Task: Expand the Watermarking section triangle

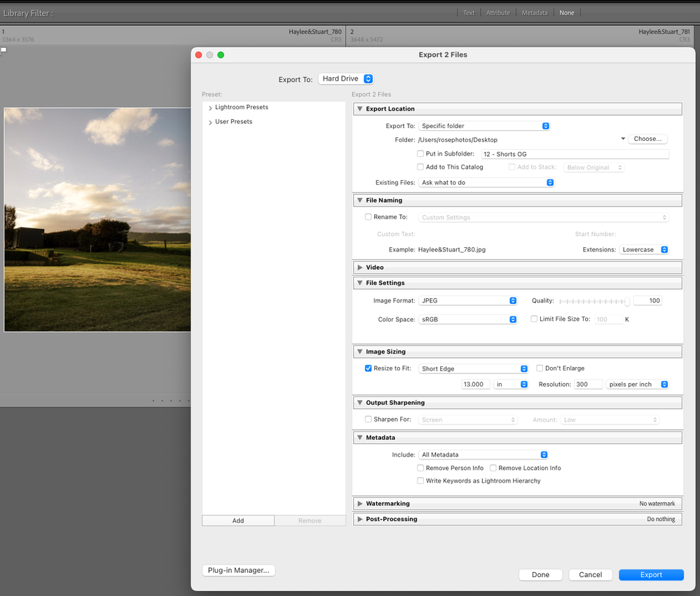Action: (x=359, y=504)
